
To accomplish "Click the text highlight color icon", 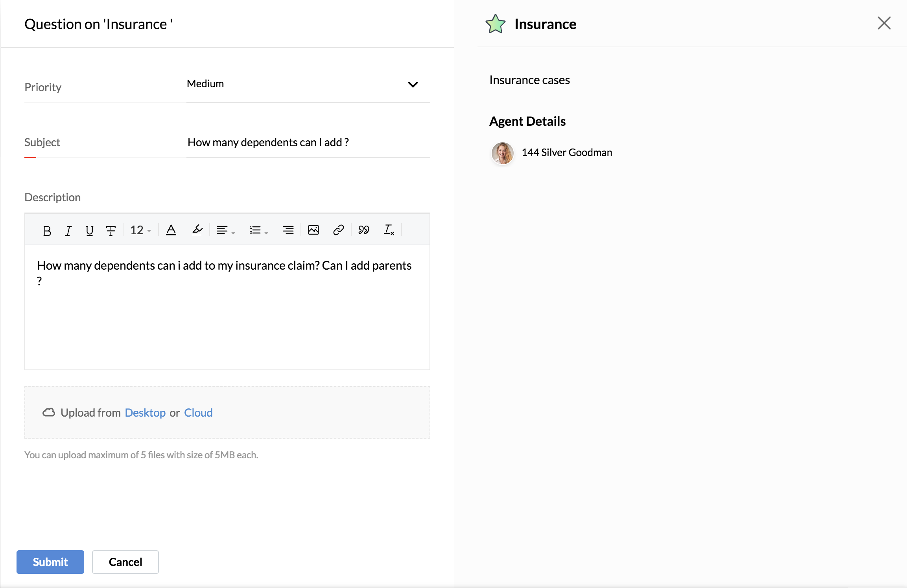I will click(197, 230).
